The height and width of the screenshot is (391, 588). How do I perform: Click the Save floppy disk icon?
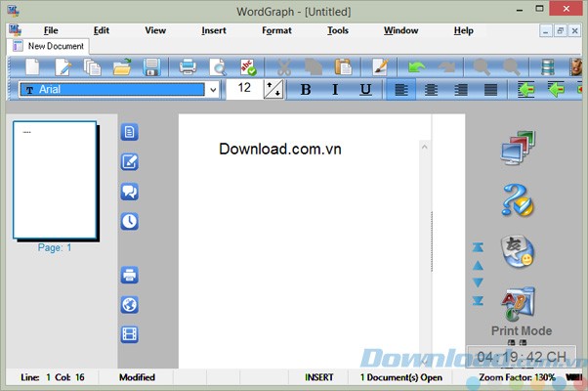click(151, 67)
